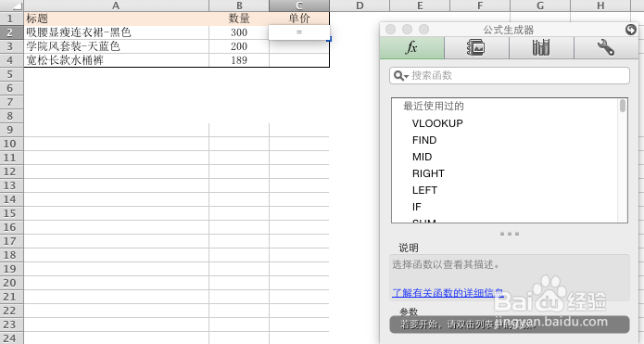Choose the RIGHT function

(428, 173)
